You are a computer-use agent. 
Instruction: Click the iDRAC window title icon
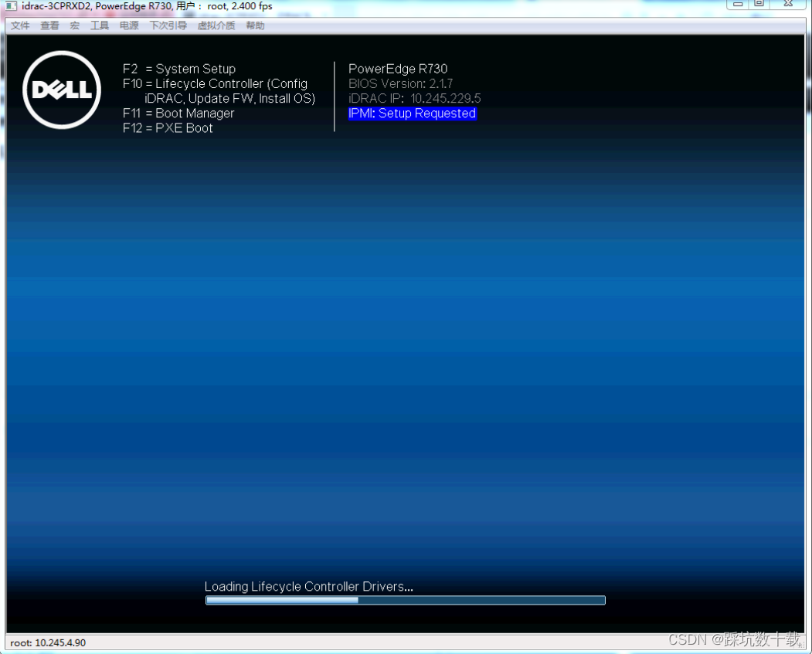pyautogui.click(x=11, y=6)
